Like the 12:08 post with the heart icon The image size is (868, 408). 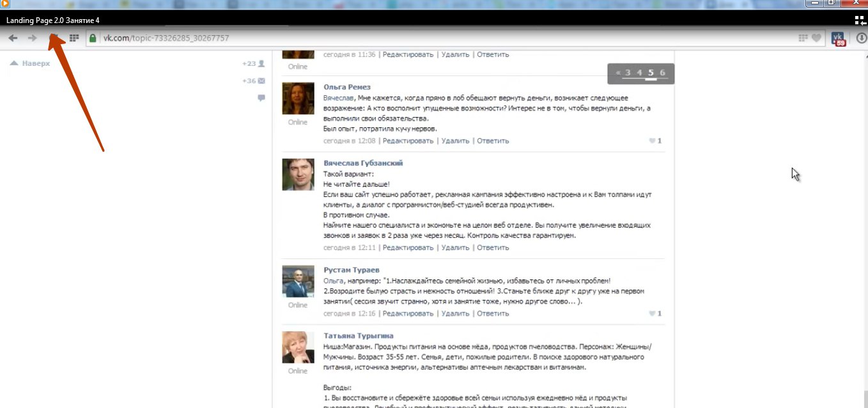pyautogui.click(x=653, y=141)
